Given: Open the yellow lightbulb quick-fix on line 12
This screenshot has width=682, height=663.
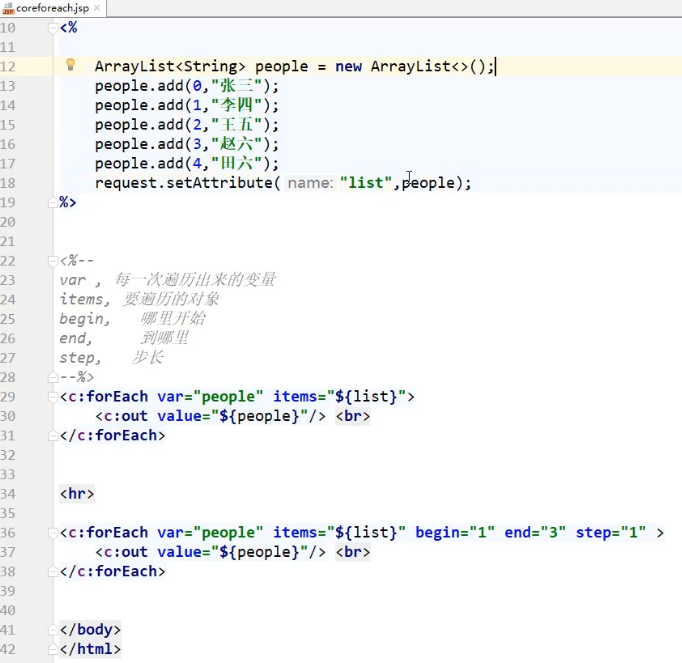Looking at the screenshot, I should [x=70, y=65].
